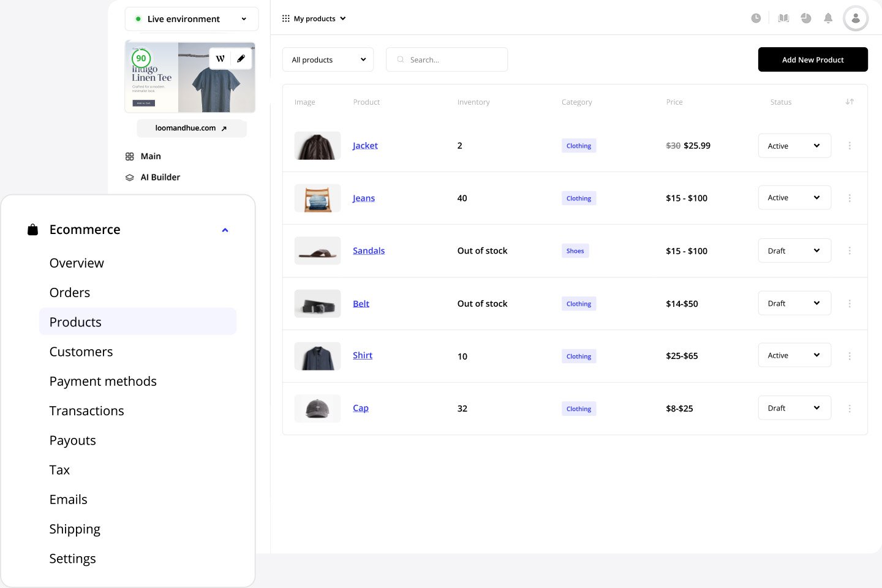Open the three-dot menu on the Jacket row

click(850, 146)
